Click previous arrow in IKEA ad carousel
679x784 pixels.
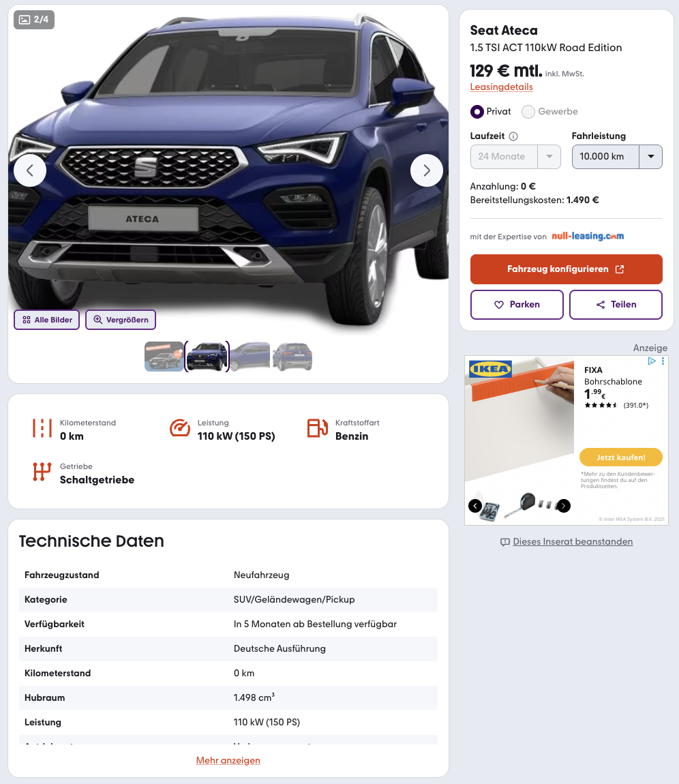pos(475,506)
